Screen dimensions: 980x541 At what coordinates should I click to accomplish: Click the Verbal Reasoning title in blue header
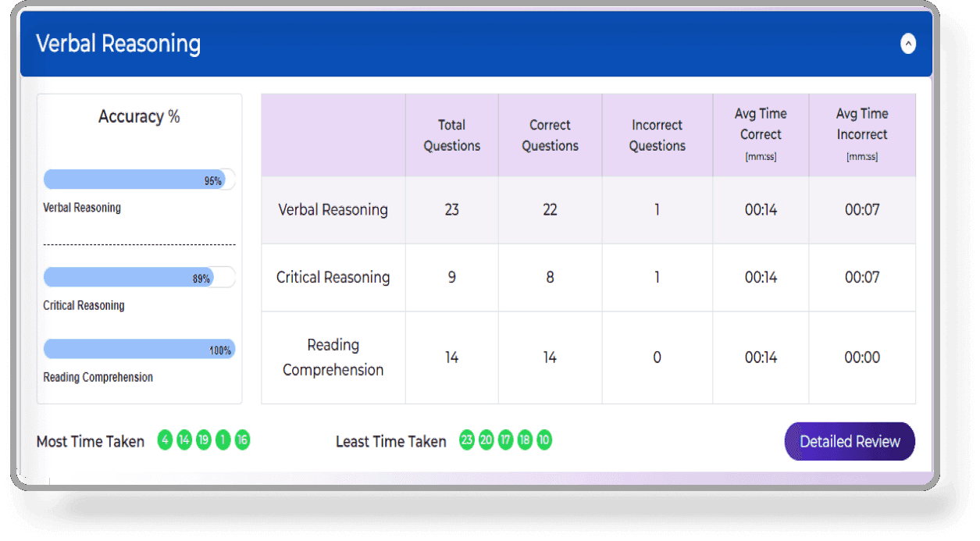click(119, 44)
